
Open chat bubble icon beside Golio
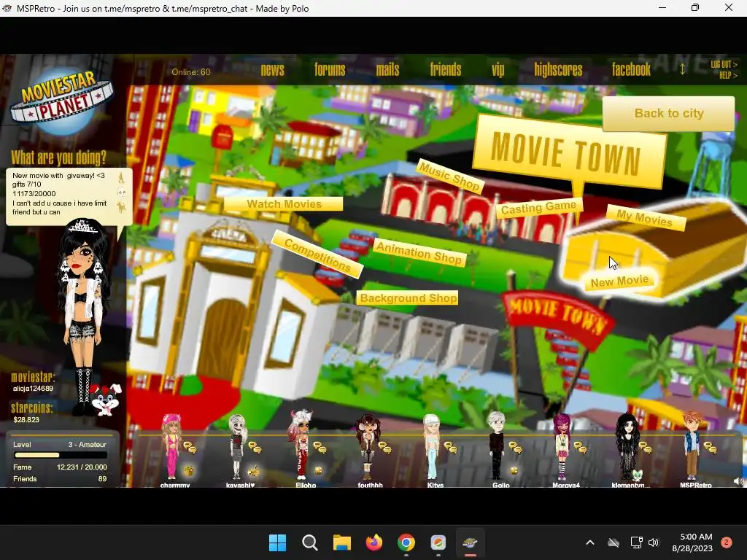pyautogui.click(x=516, y=448)
